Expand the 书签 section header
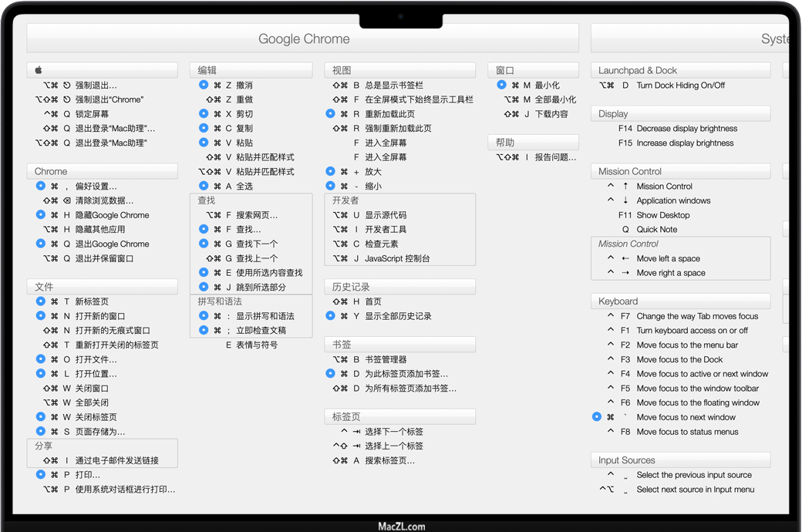Viewport: 802px width, 532px height. tap(399, 345)
